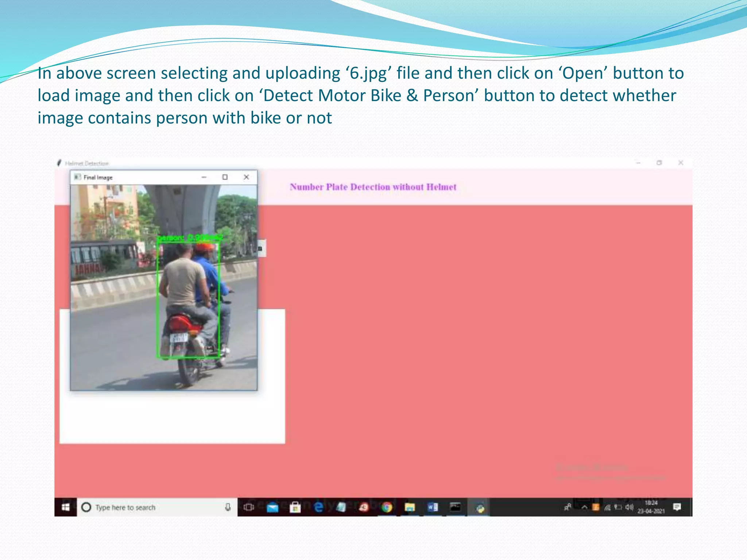Open the battery status tray icon
Screen dimensions: 747x560
[618, 507]
